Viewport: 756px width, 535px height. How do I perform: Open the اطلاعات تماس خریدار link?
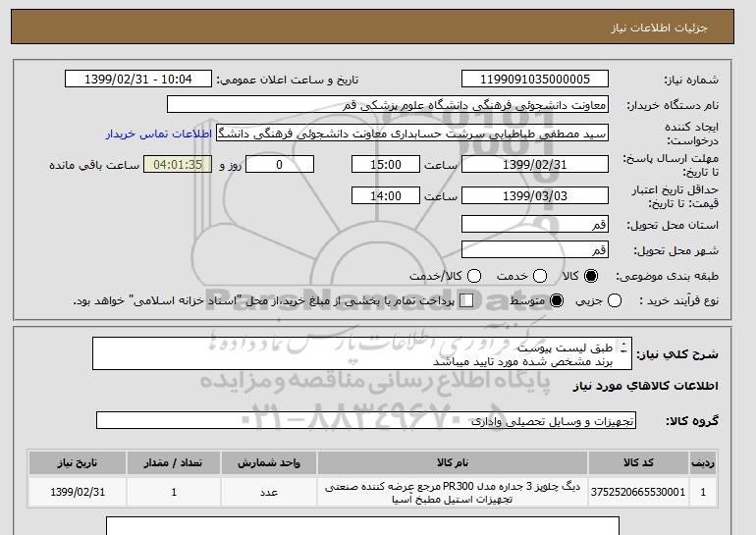159,134
